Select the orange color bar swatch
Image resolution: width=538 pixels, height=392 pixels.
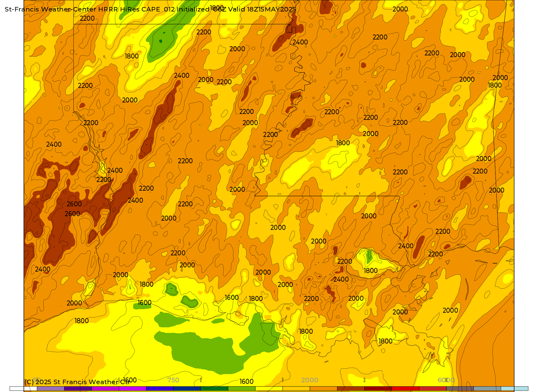pyautogui.click(x=324, y=389)
